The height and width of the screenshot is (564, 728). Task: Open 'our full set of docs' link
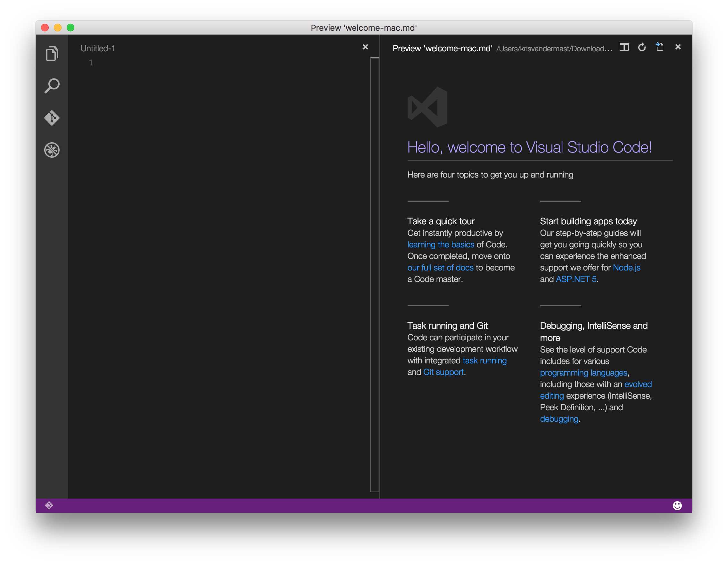(440, 267)
